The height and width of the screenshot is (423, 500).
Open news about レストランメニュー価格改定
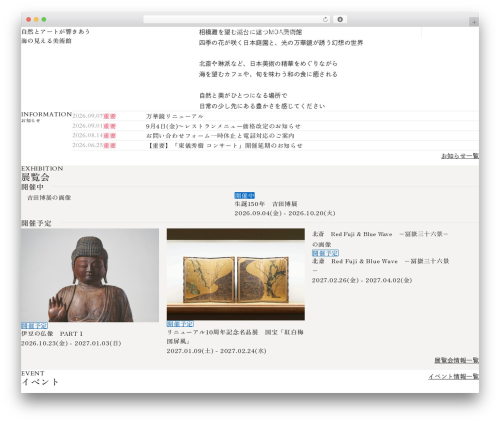[x=223, y=126]
